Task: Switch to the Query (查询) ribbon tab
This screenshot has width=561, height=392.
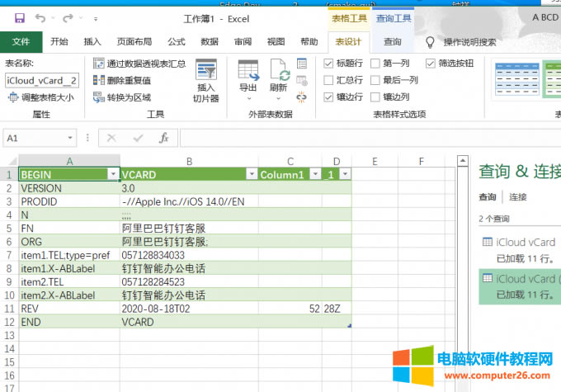Action: (x=393, y=42)
